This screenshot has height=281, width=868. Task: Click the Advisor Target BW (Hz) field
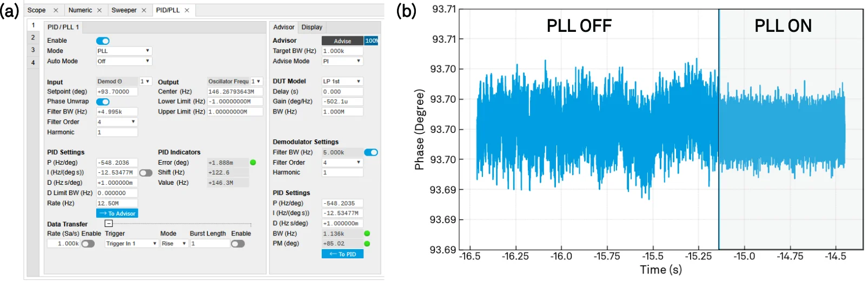pos(342,51)
